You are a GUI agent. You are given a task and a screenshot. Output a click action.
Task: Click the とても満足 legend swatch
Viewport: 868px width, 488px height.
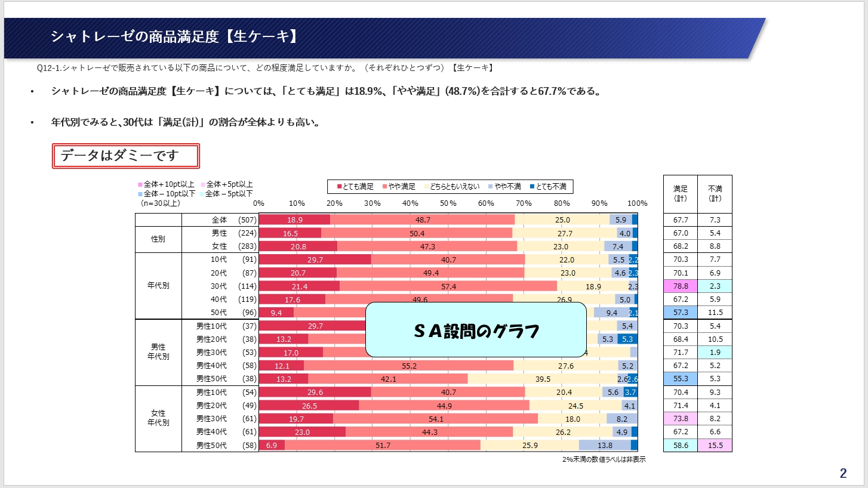(339, 187)
